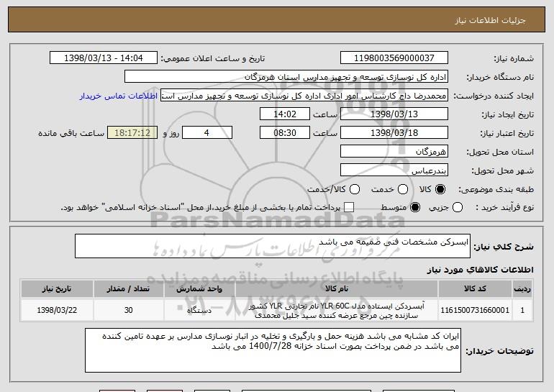The image size is (554, 392).
Task: Click the product code cell 1161500731660001
Action: (x=475, y=310)
